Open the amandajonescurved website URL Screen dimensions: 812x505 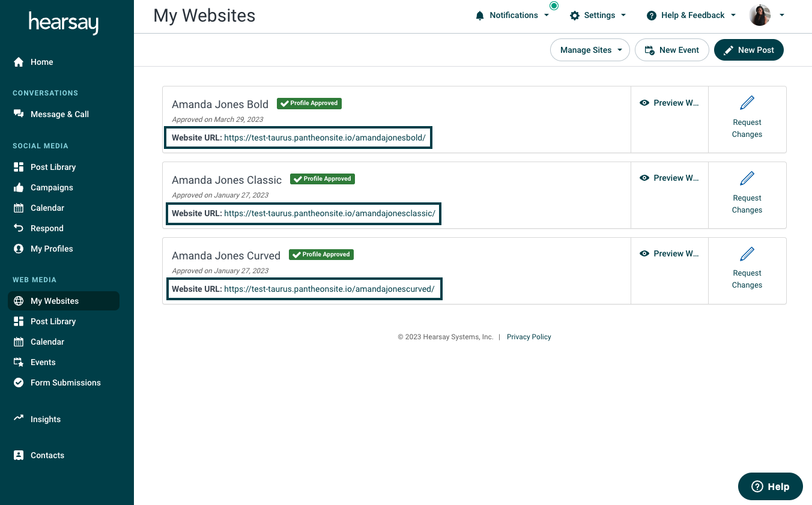tap(329, 289)
